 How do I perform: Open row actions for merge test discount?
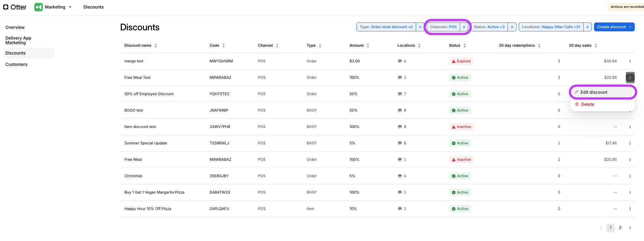[x=630, y=61]
